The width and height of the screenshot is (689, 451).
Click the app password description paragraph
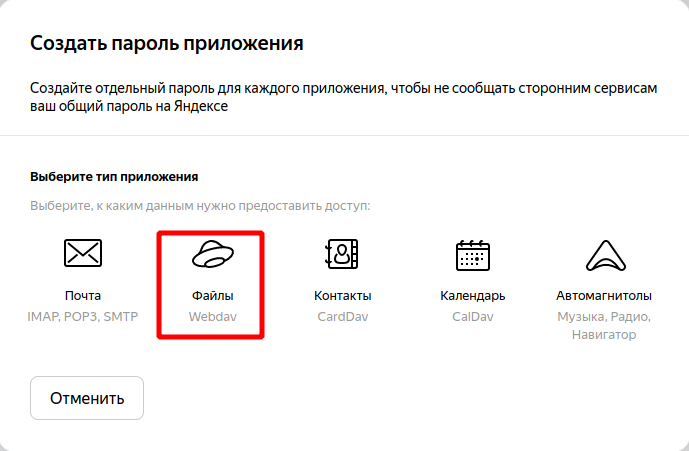point(344,98)
